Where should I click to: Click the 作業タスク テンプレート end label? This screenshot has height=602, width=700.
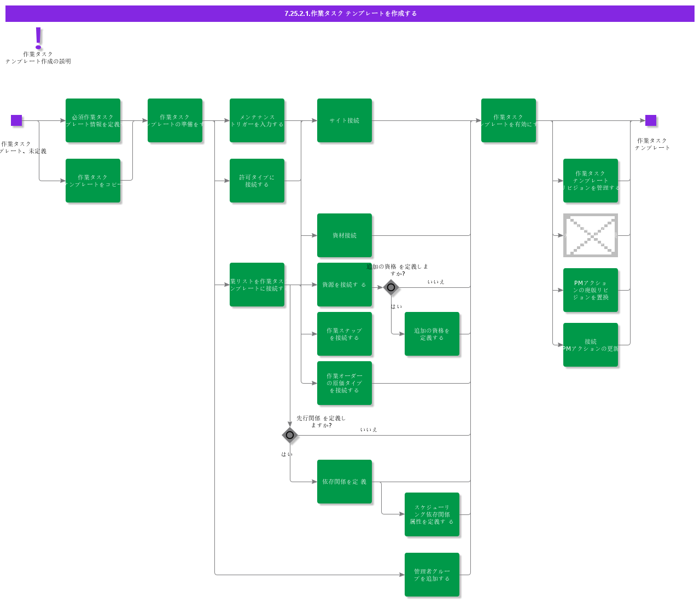(x=652, y=144)
